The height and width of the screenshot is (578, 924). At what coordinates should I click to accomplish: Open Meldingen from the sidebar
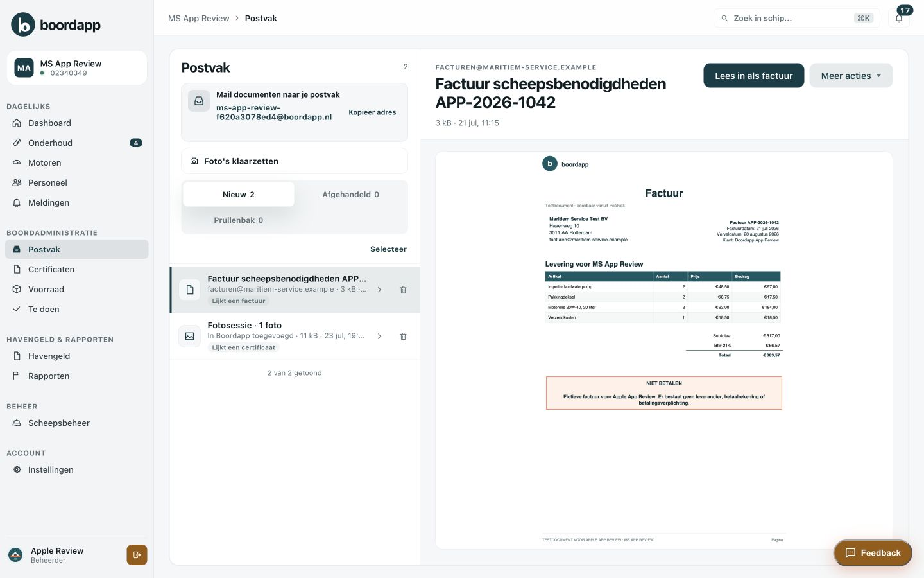[77, 202]
